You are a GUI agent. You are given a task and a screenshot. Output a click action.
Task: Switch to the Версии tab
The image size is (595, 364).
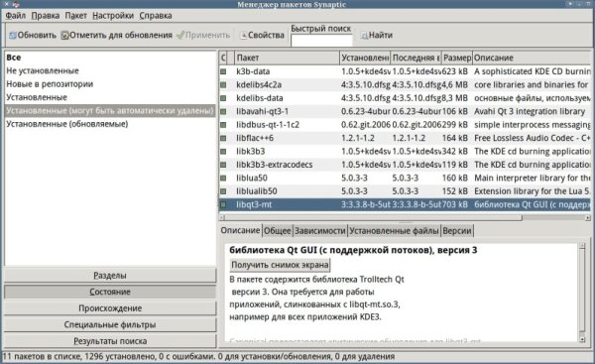(457, 231)
